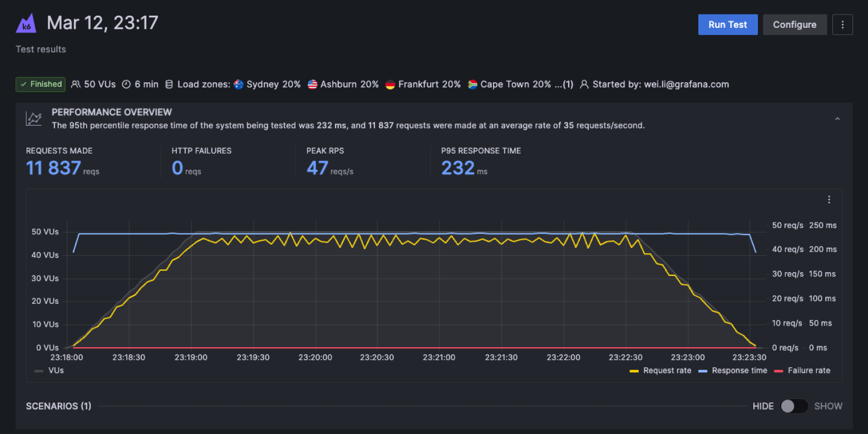Expand the SCENARIOS (1) section
The image size is (868, 434).
click(58, 406)
